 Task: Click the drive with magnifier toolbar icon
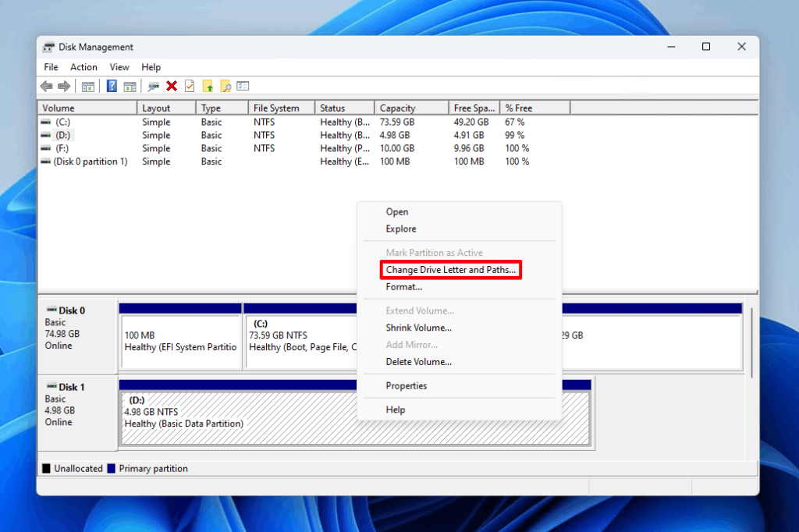coord(153,87)
